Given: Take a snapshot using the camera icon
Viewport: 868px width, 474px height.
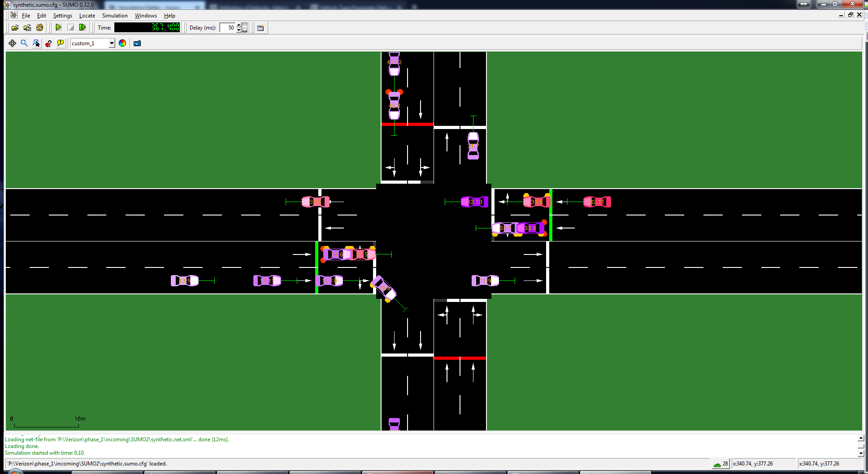Looking at the screenshot, I should pyautogui.click(x=137, y=43).
